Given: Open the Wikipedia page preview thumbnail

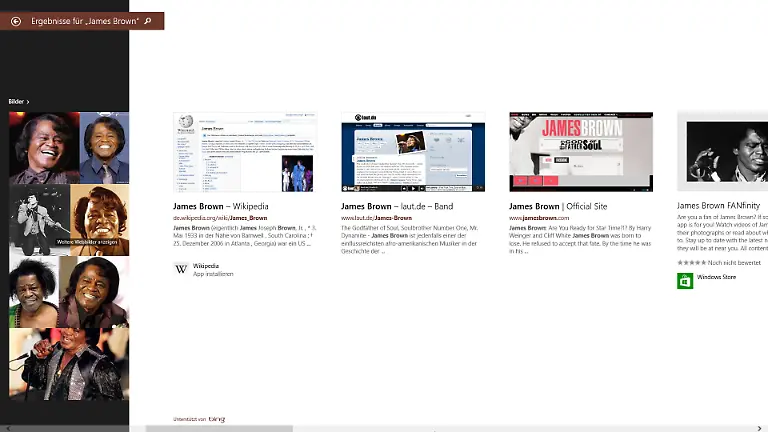Looking at the screenshot, I should [244, 152].
